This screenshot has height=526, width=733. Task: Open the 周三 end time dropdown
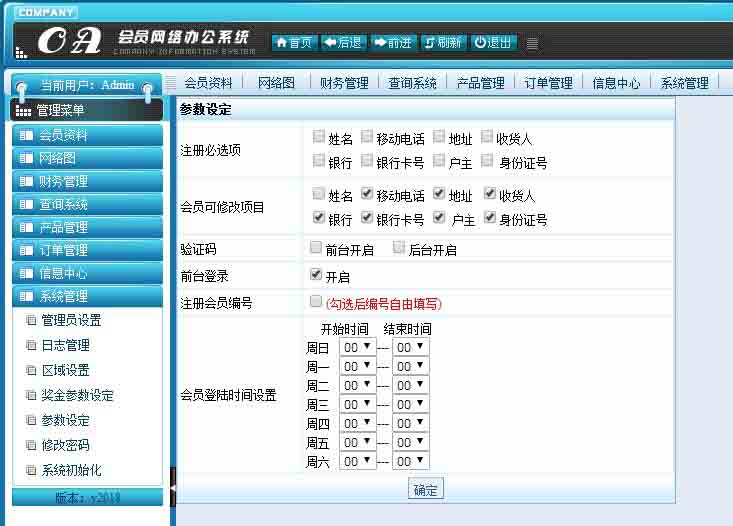coord(410,405)
